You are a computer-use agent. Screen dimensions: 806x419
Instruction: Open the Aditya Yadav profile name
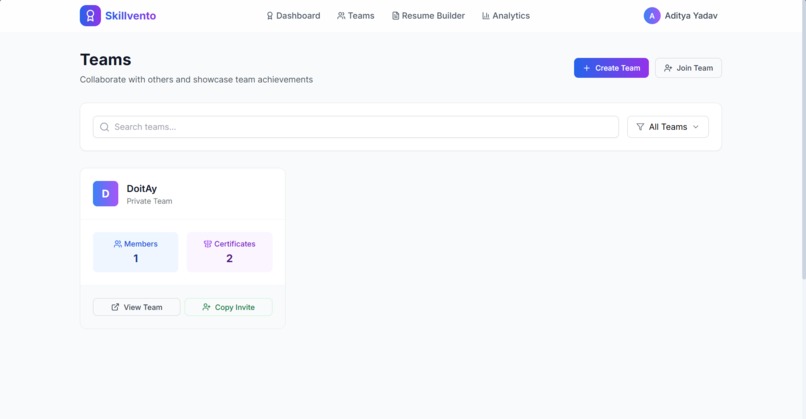(691, 16)
